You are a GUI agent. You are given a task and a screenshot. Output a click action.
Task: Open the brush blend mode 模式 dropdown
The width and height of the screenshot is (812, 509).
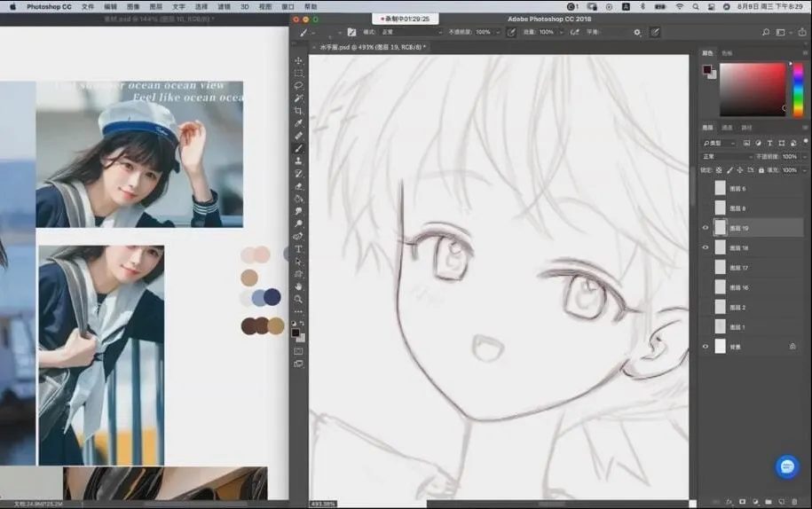410,32
